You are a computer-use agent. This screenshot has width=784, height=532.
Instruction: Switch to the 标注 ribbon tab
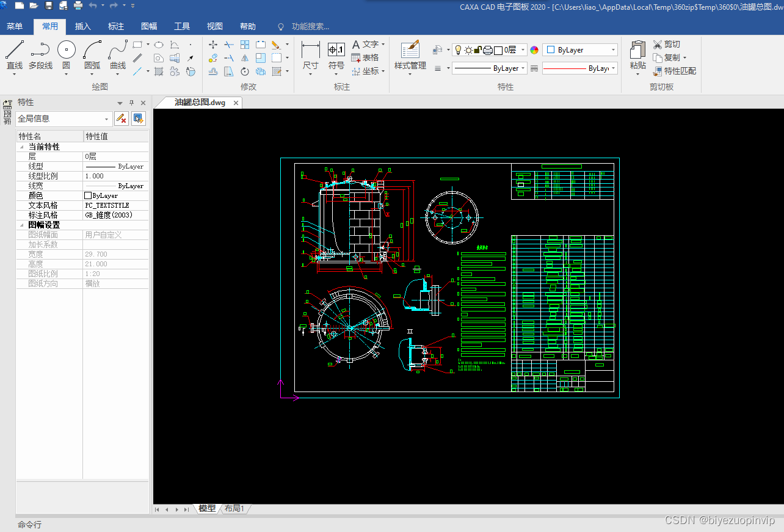(x=116, y=26)
